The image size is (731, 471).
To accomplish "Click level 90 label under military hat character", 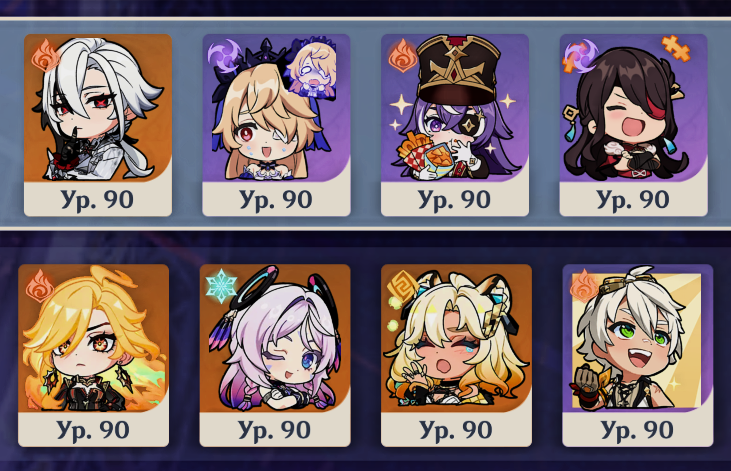I will (x=455, y=200).
